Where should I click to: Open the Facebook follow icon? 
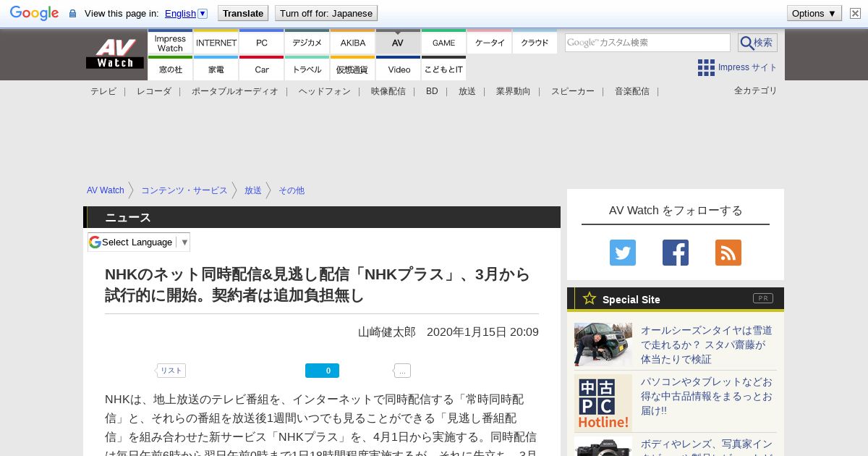[x=676, y=253]
